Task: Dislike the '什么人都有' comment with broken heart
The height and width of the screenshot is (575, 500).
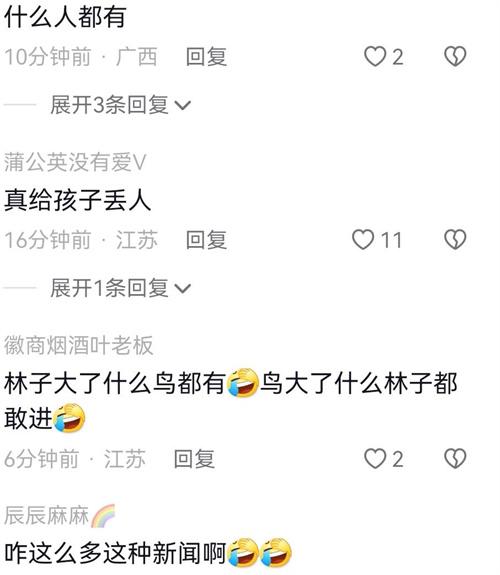Action: [x=455, y=56]
